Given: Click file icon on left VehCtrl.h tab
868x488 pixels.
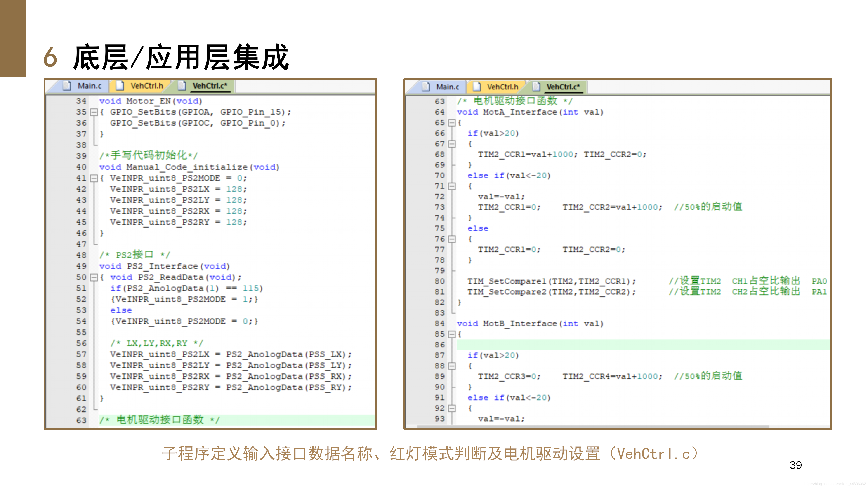Looking at the screenshot, I should point(120,86).
